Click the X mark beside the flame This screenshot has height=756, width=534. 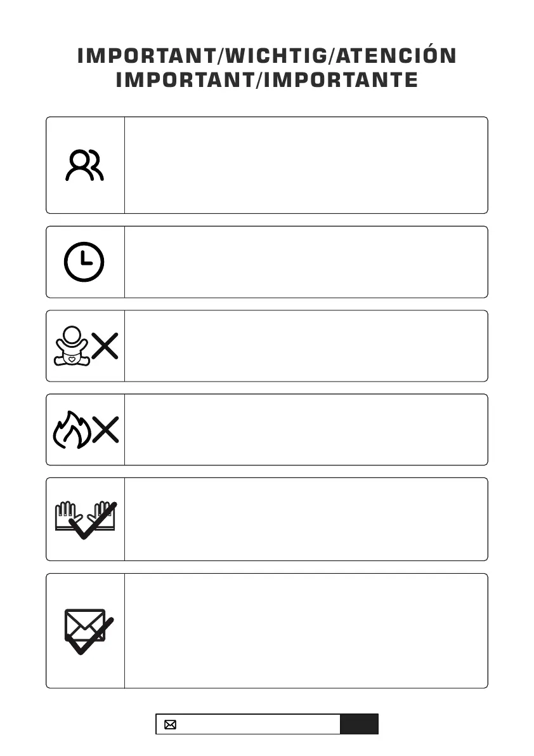[x=105, y=430]
